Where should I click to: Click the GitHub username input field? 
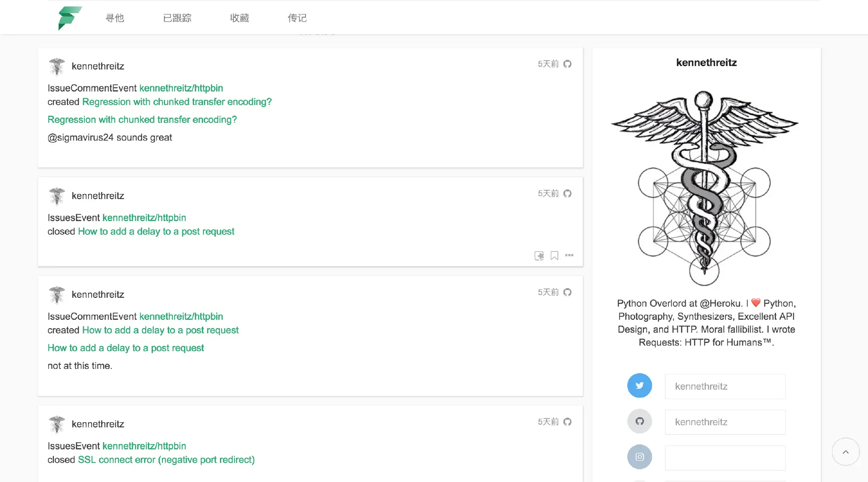click(x=725, y=422)
